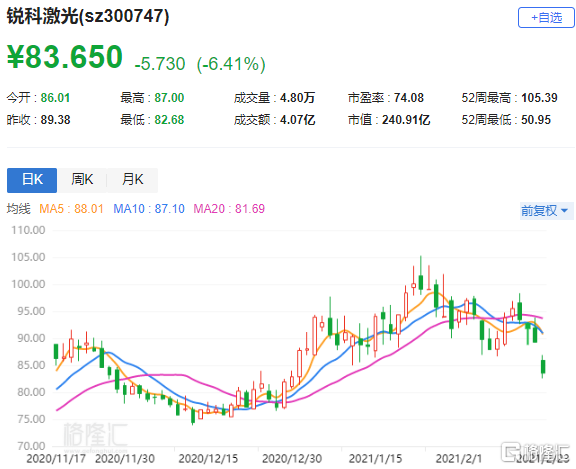Click the 52周最高 value 105.39
Screen dimensions: 576x469
tap(539, 98)
